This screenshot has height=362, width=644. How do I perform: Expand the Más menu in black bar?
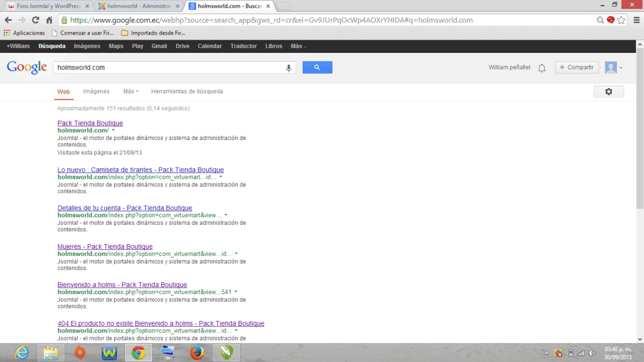coord(298,46)
